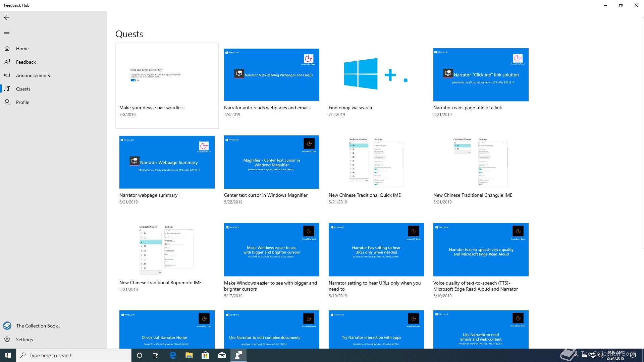This screenshot has width=644, height=362.
Task: Click the Quests icon in sidebar
Action: pyautogui.click(x=7, y=89)
